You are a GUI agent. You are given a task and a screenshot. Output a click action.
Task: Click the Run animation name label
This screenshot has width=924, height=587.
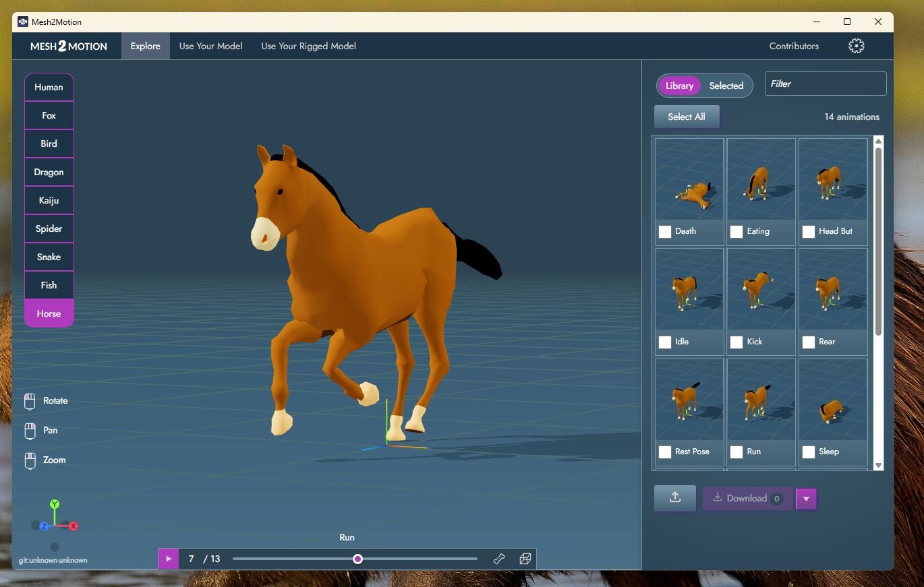click(x=347, y=537)
